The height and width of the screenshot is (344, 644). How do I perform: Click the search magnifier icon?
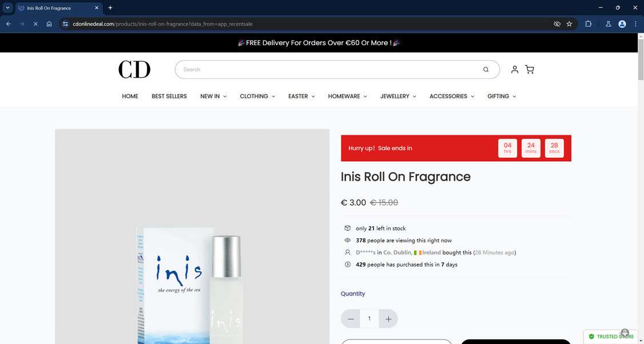click(486, 69)
